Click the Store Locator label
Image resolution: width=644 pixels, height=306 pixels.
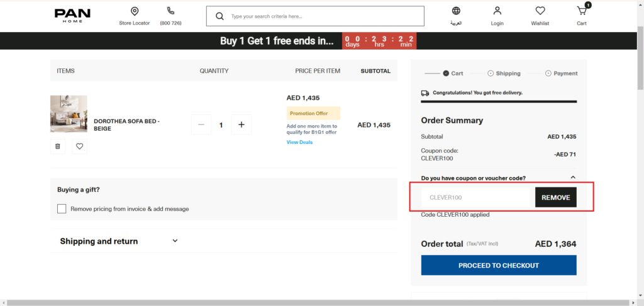135,23
